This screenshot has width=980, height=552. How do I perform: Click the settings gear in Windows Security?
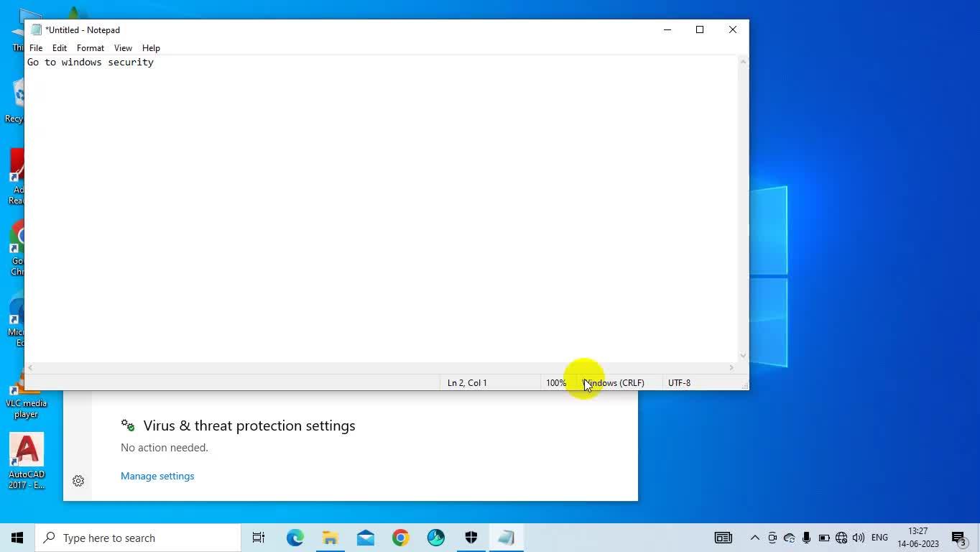tap(78, 481)
